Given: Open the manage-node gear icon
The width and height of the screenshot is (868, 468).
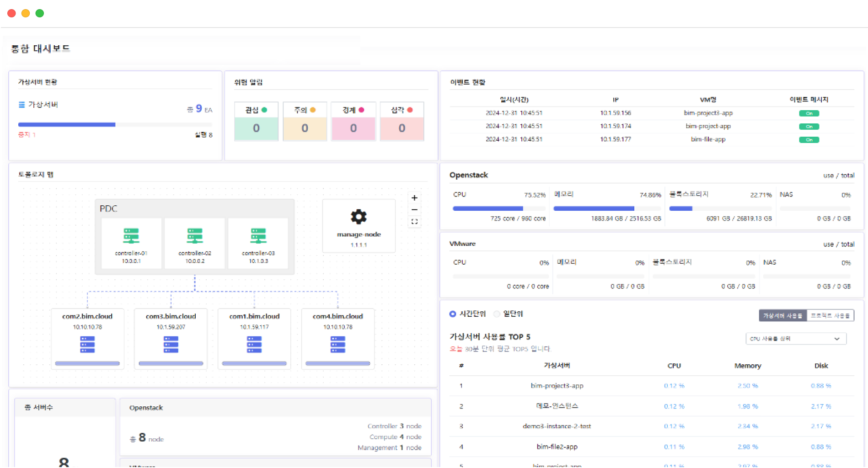Looking at the screenshot, I should click(359, 217).
